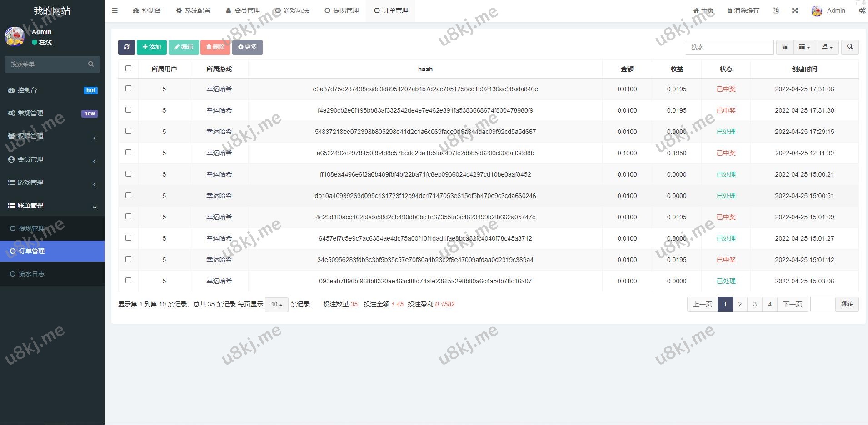
Task: Toggle the select-all checkbox in table header
Action: (x=128, y=69)
